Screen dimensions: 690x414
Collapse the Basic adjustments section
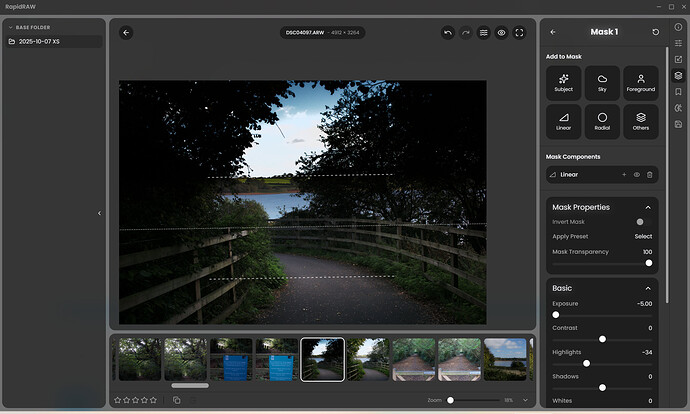[x=648, y=288]
